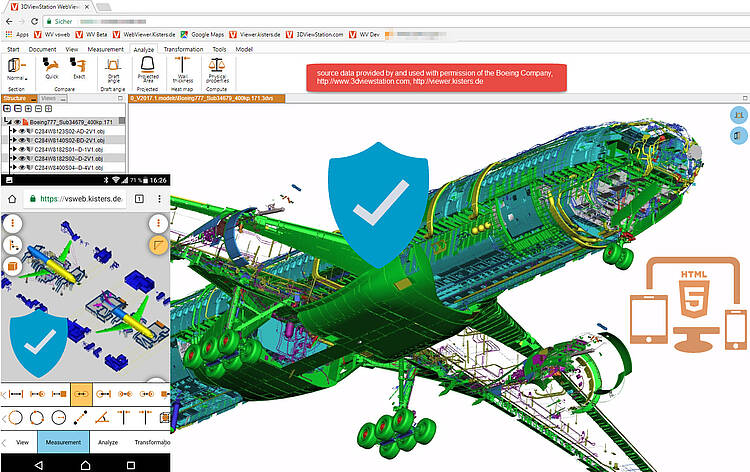Open phone browser three-dot overflow menu
750x472 pixels.
tap(159, 198)
